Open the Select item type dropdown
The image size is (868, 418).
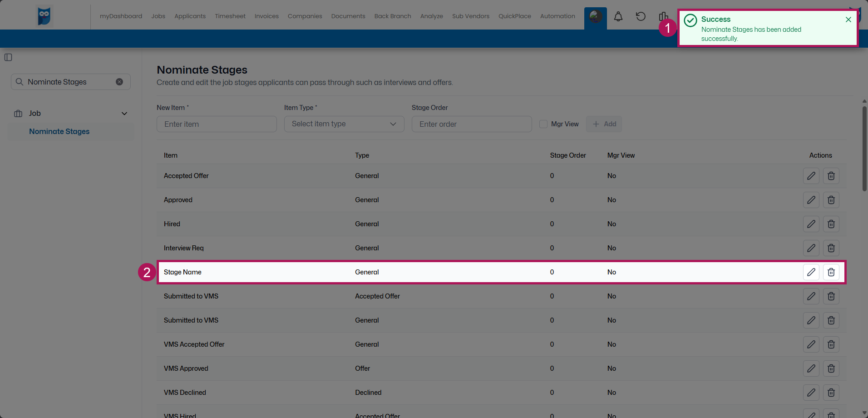(x=344, y=124)
